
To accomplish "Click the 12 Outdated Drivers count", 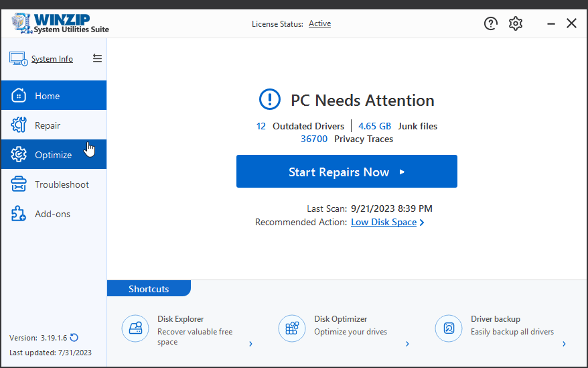I will 261,126.
